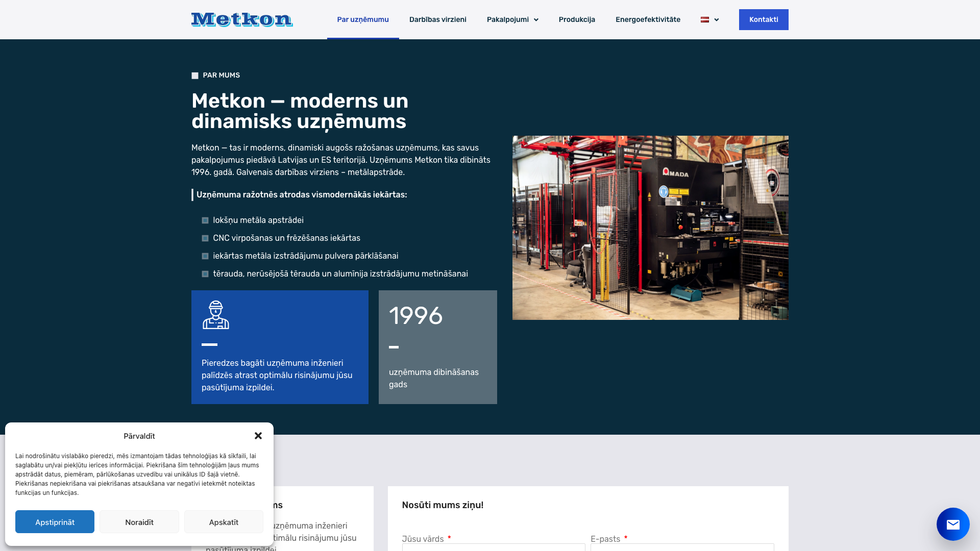Click the Jūsu vārds field label

pos(423,539)
